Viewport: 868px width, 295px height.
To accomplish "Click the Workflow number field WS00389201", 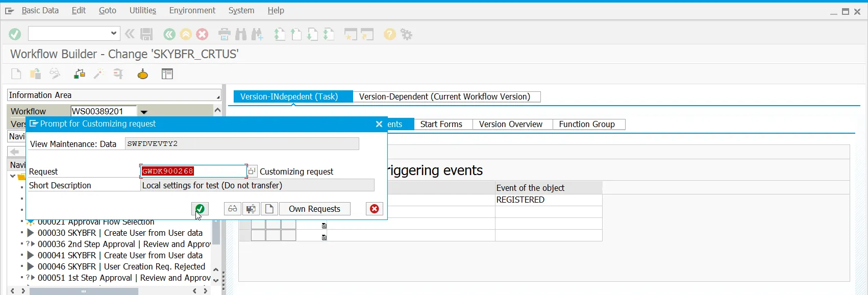I will point(104,111).
